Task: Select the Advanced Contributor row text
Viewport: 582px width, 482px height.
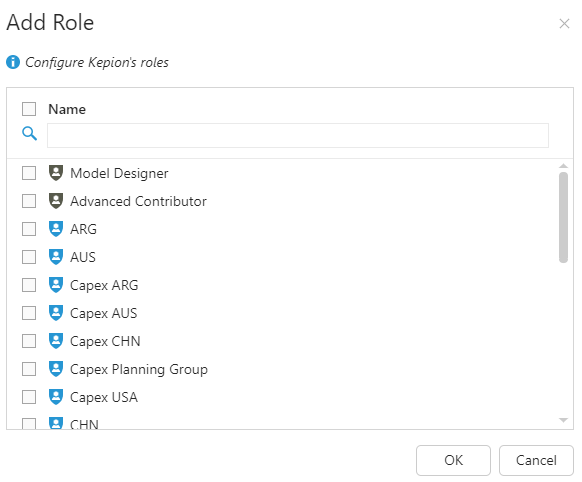Action: pos(138,201)
